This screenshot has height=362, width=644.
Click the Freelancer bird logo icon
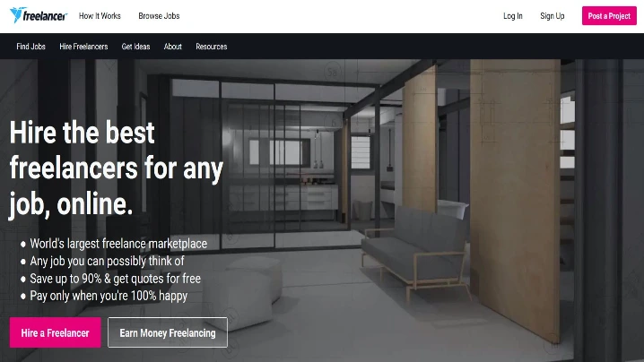click(18, 14)
